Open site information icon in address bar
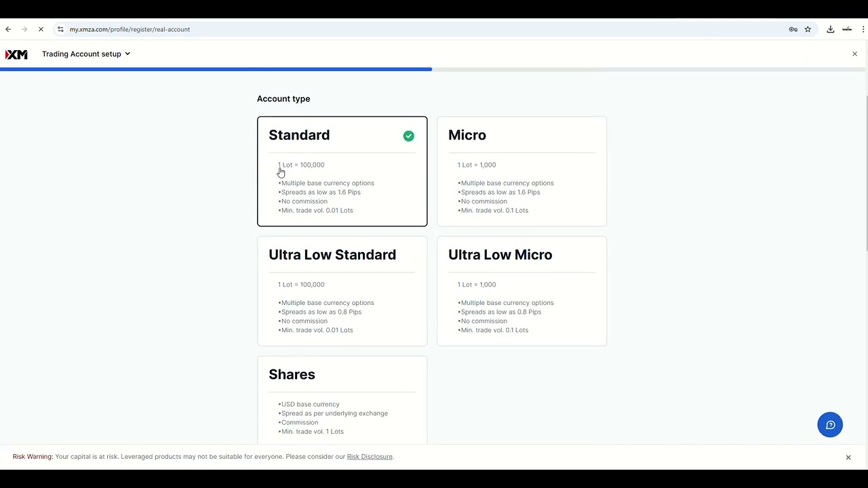The height and width of the screenshot is (488, 868). pos(60,29)
